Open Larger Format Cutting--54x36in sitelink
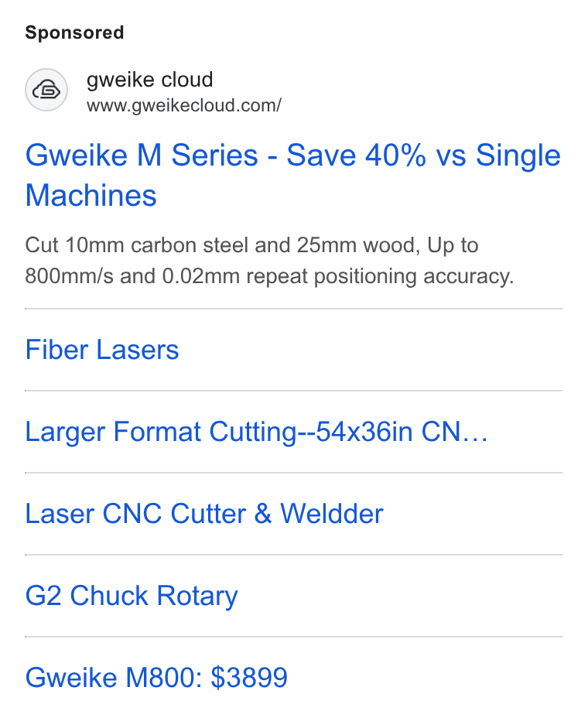 256,432
